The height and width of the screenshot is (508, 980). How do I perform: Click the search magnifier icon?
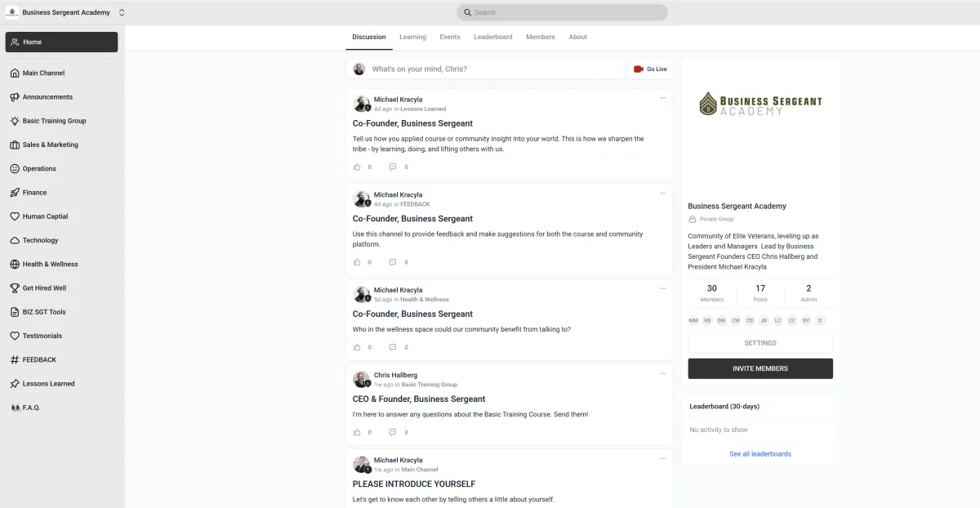click(x=467, y=12)
